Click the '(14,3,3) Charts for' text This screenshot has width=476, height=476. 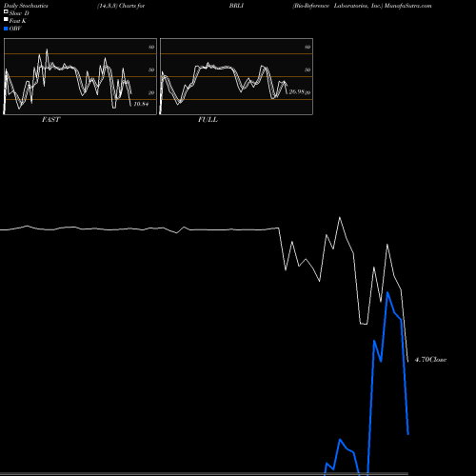121,6
